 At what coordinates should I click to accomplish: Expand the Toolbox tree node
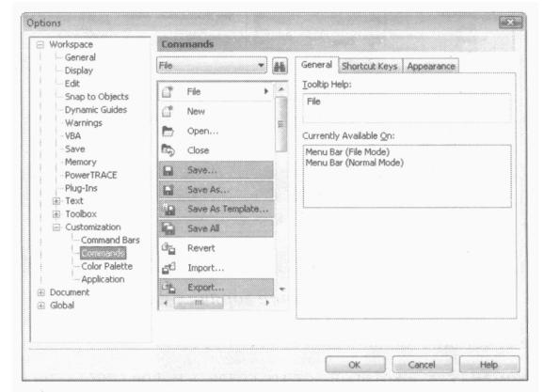coord(56,214)
